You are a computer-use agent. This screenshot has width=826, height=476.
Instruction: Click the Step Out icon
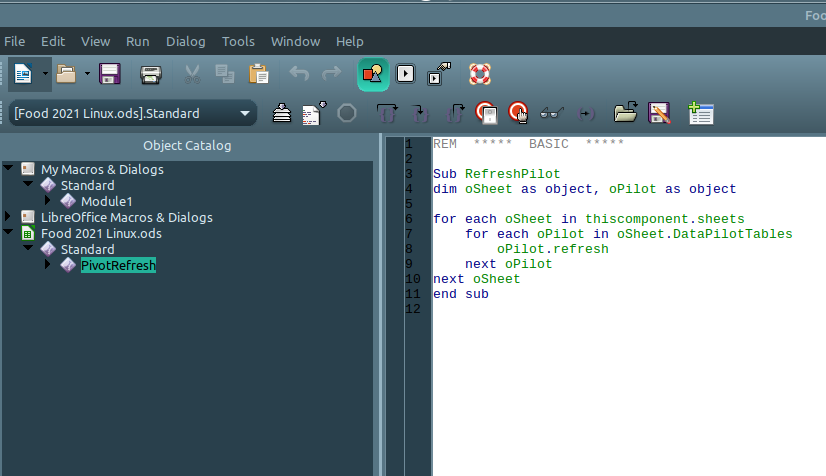tap(454, 113)
